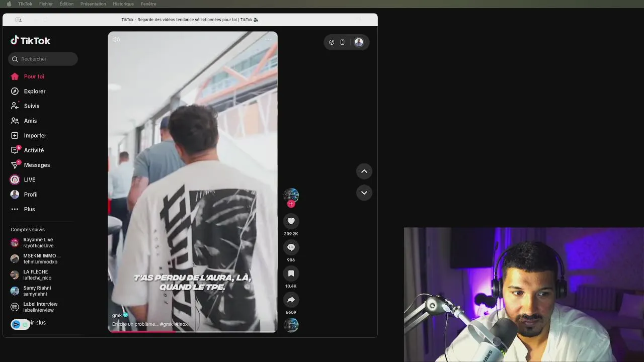Open the #gmk hashtag

(166, 324)
